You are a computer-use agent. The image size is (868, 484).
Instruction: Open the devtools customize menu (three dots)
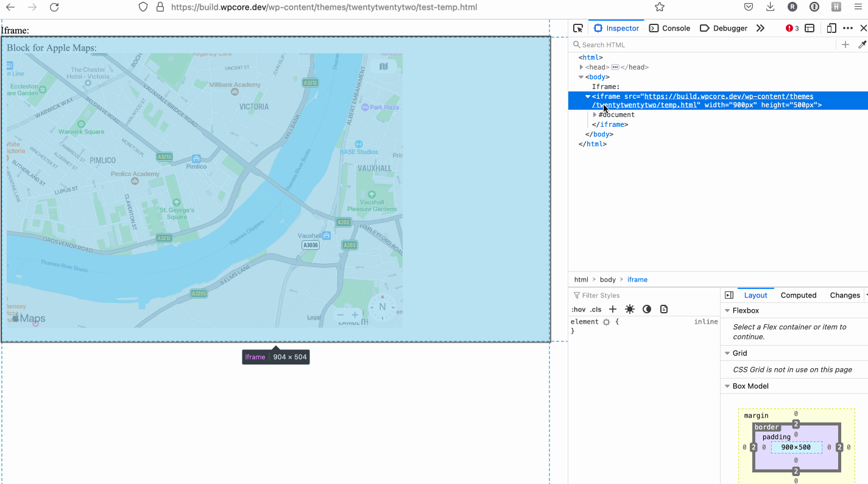pos(848,28)
